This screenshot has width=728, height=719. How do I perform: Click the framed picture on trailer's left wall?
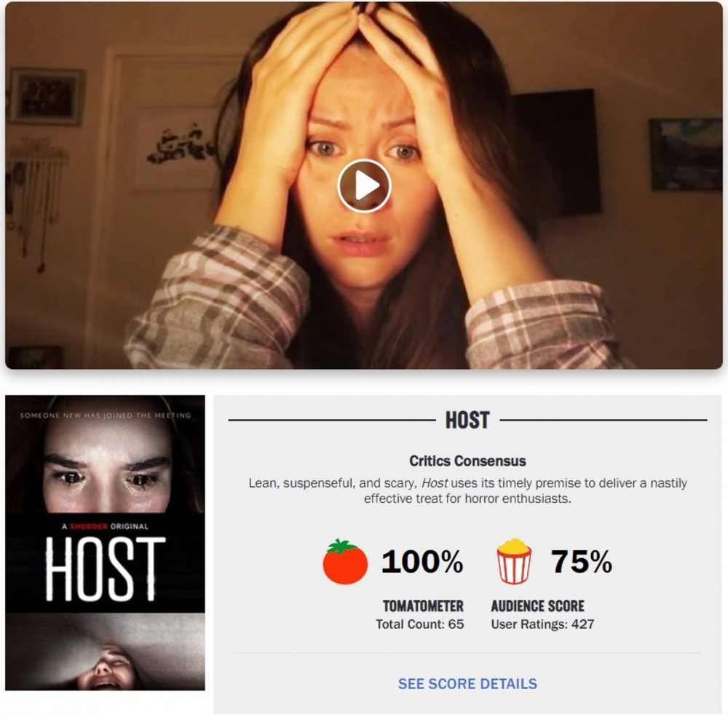tap(47, 96)
